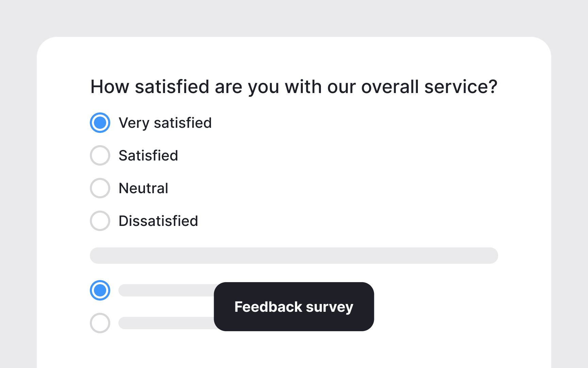Image resolution: width=588 pixels, height=368 pixels.
Task: Click the wide gray separator bar
Action: coord(294,256)
